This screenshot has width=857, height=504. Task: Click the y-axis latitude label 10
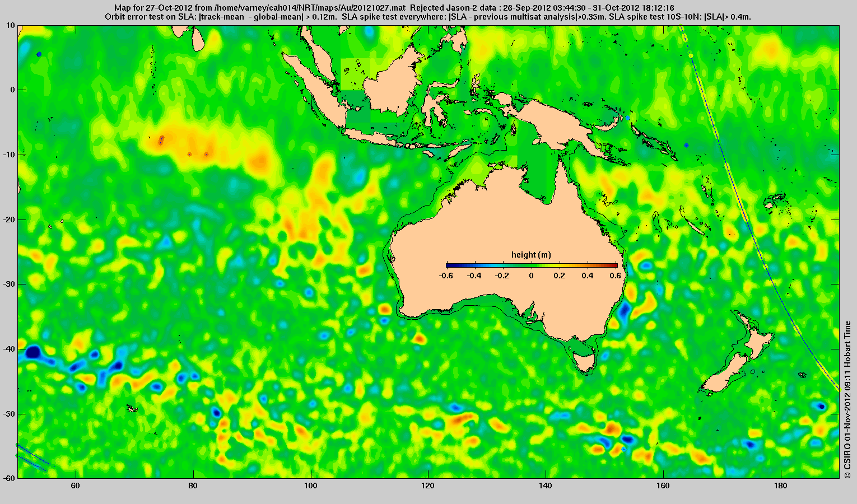point(11,25)
